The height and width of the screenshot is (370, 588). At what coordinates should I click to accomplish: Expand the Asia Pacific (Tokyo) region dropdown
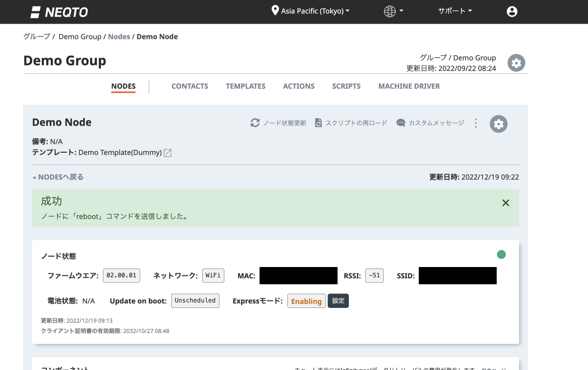coord(310,11)
